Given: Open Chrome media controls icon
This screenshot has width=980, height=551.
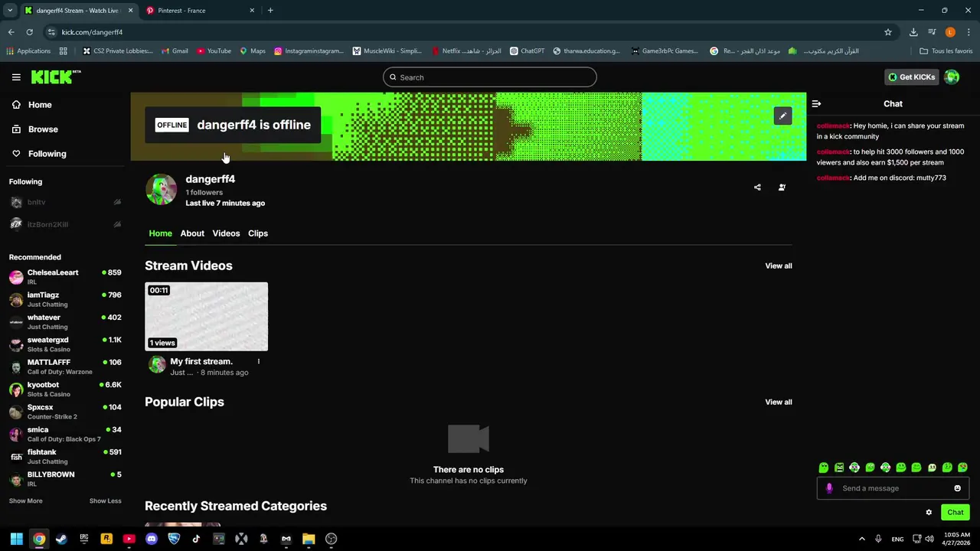Looking at the screenshot, I should pyautogui.click(x=932, y=32).
